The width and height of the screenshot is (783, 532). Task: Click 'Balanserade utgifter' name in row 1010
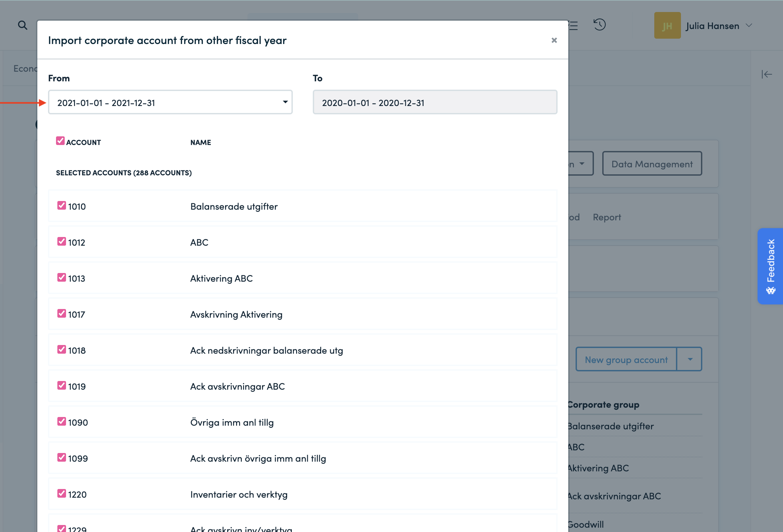pos(234,206)
